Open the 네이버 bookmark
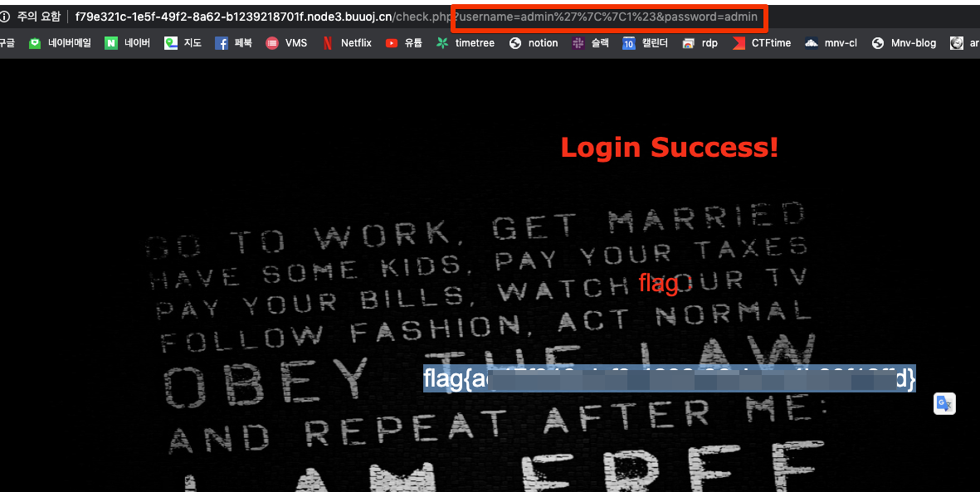The image size is (980, 492). coord(128,43)
